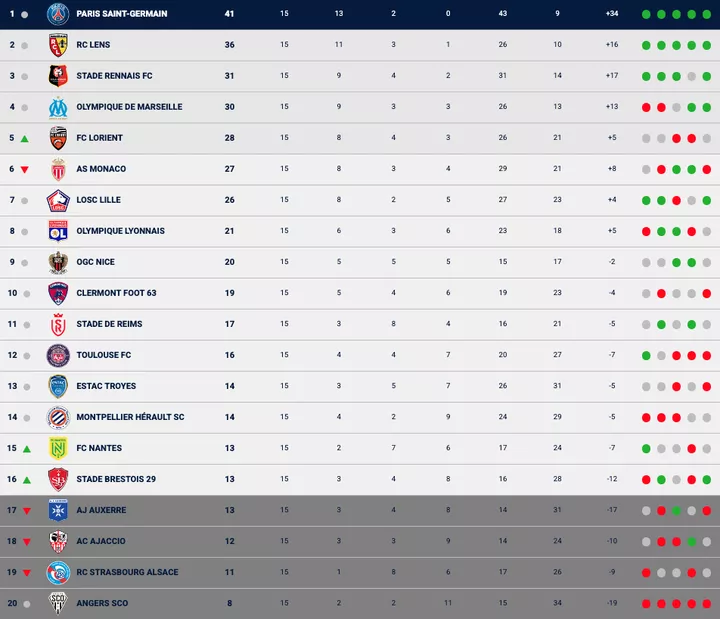Open the Olympique Lyonnais team page

[x=120, y=231]
